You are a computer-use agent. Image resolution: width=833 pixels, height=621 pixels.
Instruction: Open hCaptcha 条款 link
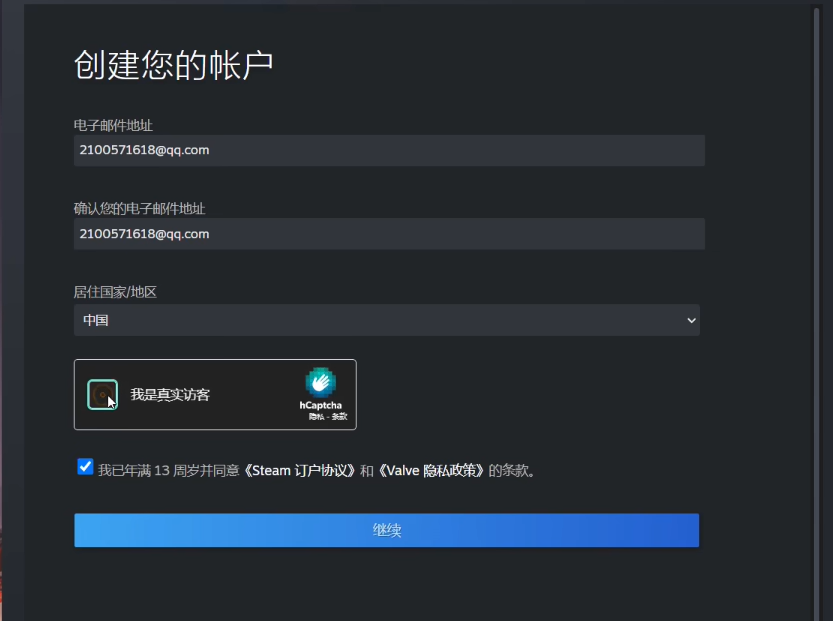pyautogui.click(x=339, y=416)
